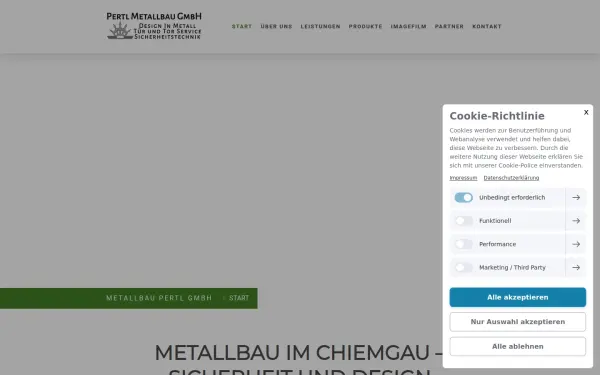Click the Alle akzeptieren button
Screen dimensions: 600x375
[518, 297]
